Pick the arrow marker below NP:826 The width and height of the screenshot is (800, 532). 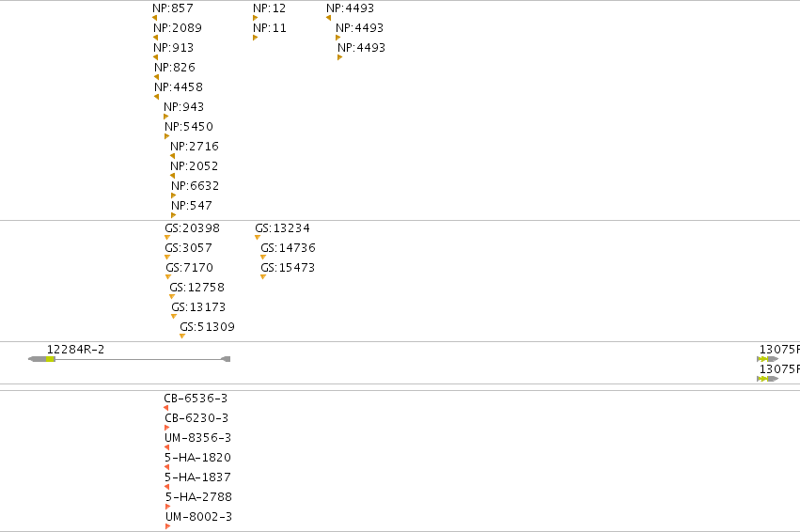coord(157,77)
